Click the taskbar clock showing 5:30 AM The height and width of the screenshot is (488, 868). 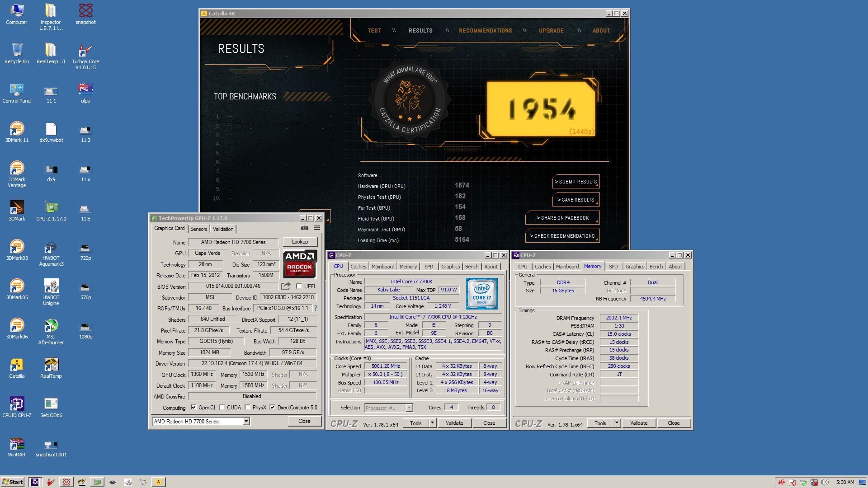[845, 482]
